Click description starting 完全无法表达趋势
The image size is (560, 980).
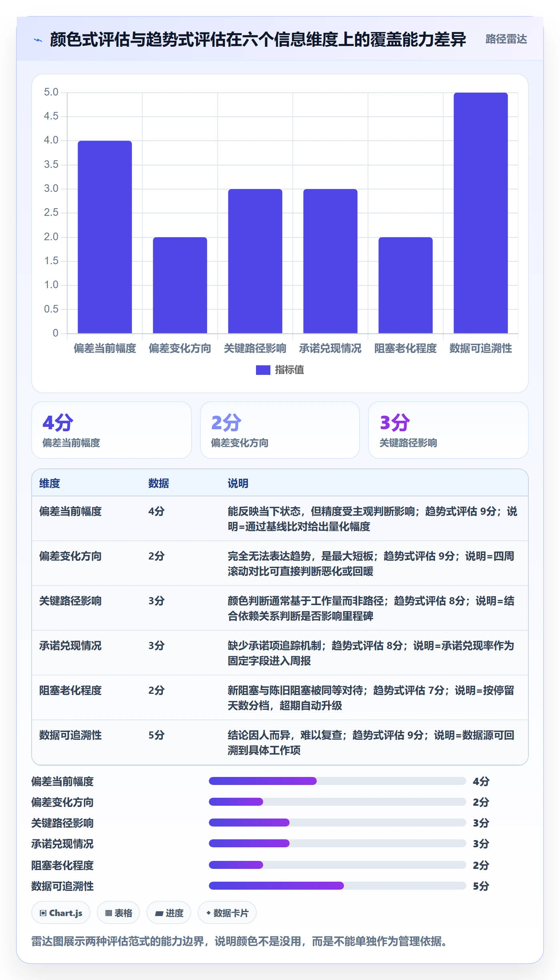pos(372,564)
